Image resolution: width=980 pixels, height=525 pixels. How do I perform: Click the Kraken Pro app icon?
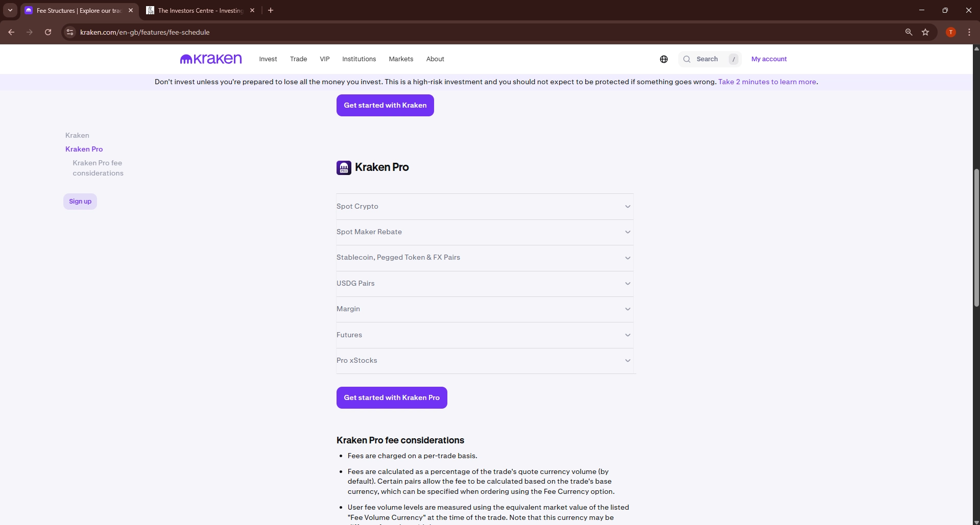tap(344, 167)
